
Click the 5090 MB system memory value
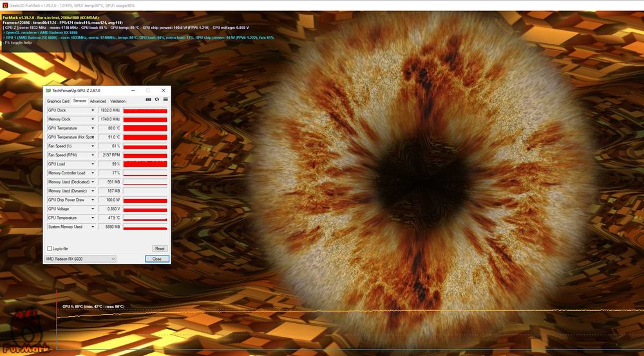coord(109,227)
